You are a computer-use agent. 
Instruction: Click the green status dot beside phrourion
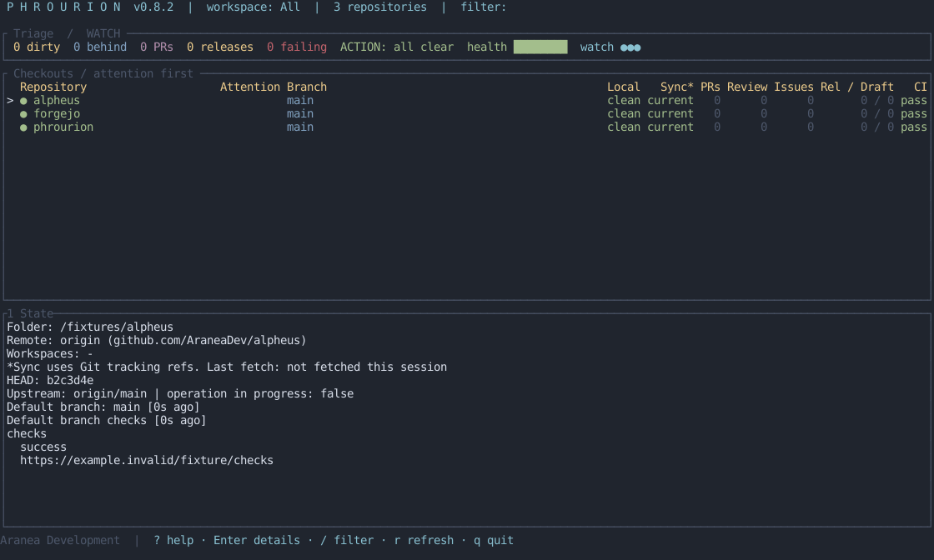tap(23, 127)
